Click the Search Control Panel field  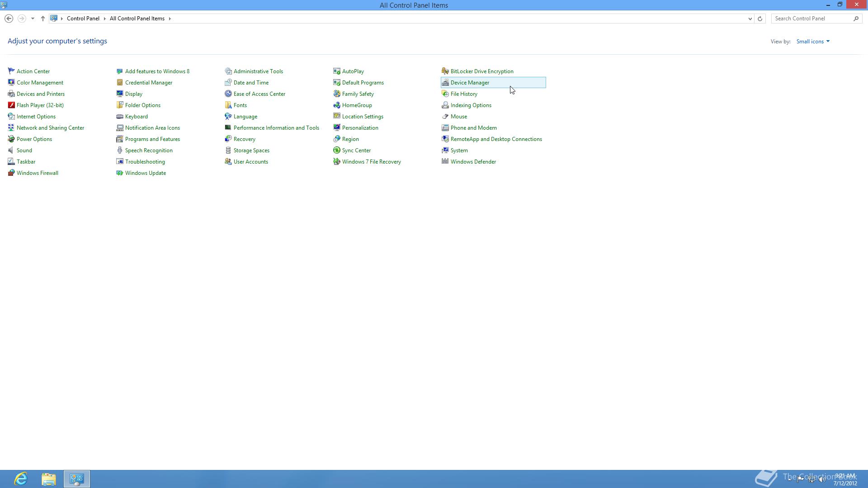[x=812, y=19]
